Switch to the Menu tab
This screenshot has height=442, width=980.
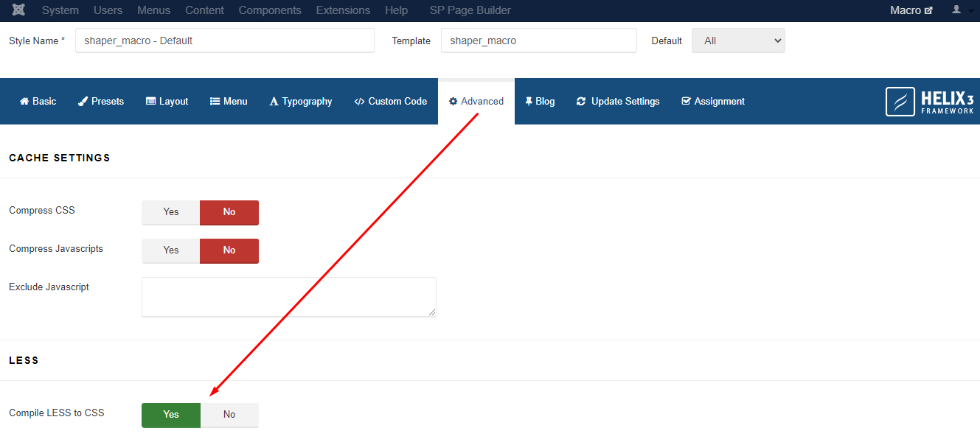point(229,102)
